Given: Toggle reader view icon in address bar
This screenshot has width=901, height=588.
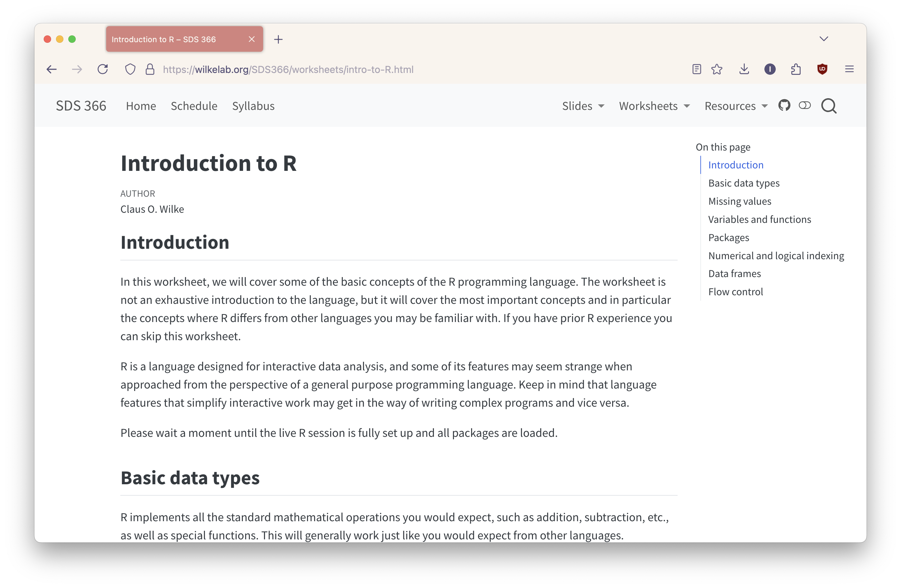Looking at the screenshot, I should click(696, 69).
